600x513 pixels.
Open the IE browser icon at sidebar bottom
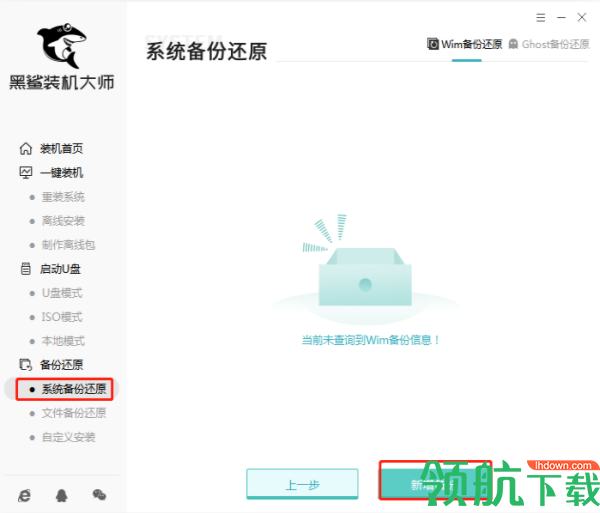pos(24,495)
